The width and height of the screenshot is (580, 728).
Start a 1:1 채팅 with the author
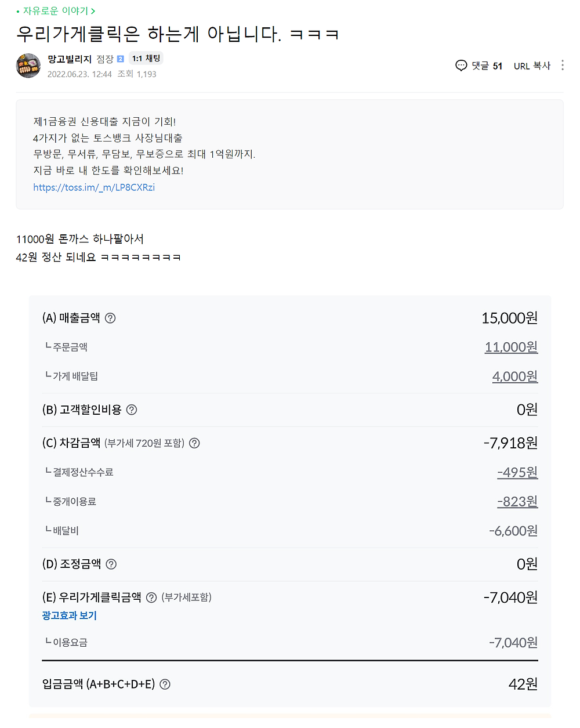click(x=146, y=58)
